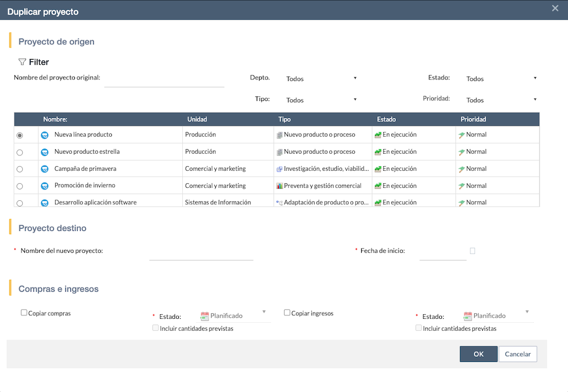Click project icon beside Campaña de primavera

[44, 169]
